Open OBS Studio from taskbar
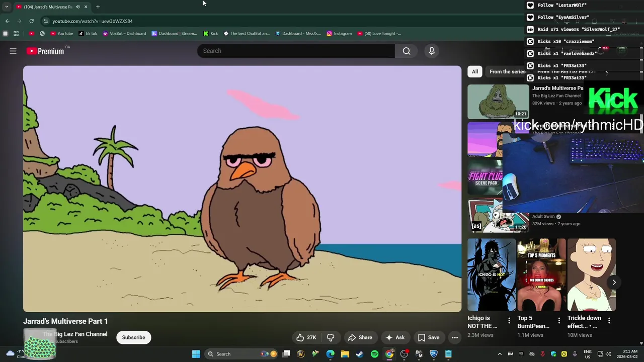Viewport: 644px width, 362px height. [x=404, y=354]
